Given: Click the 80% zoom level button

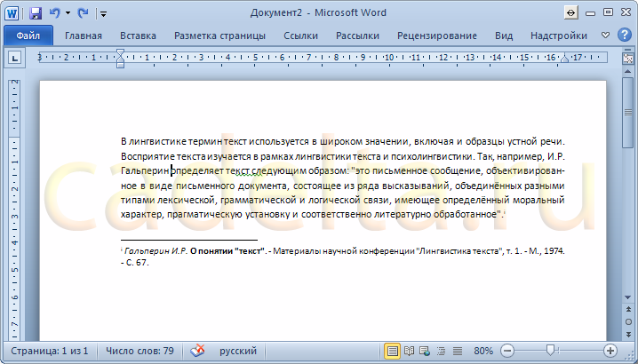Looking at the screenshot, I should click(483, 351).
